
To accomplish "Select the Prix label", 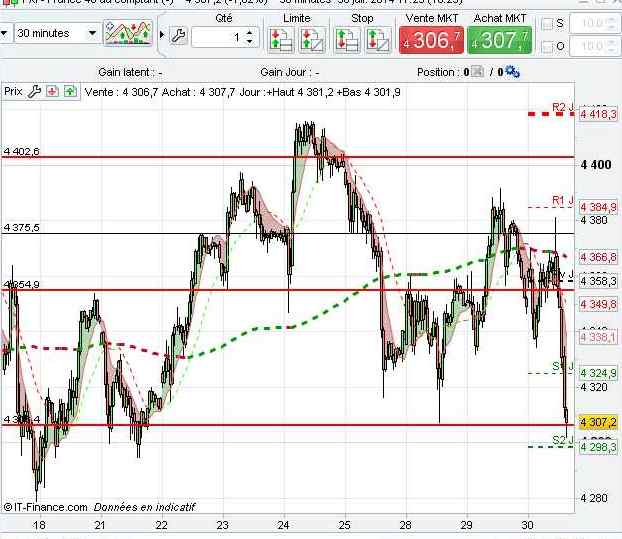I will point(13,91).
